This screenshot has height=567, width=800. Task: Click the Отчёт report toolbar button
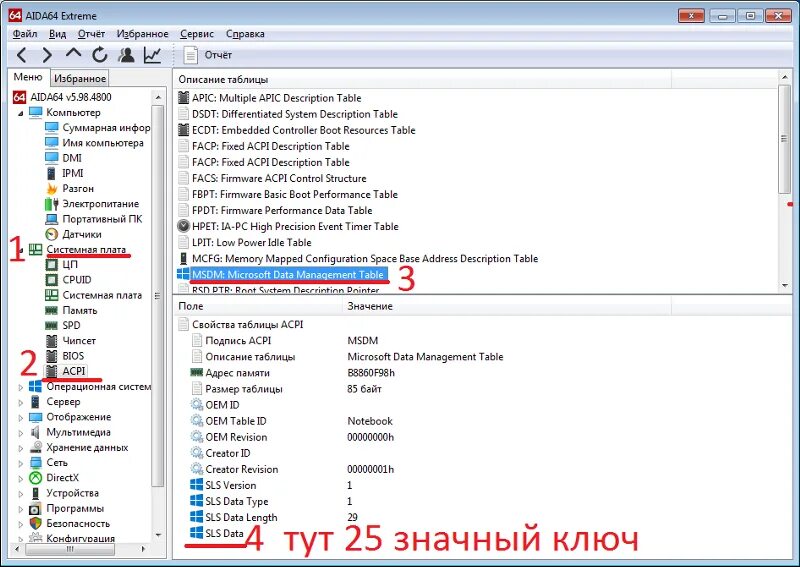coord(207,55)
